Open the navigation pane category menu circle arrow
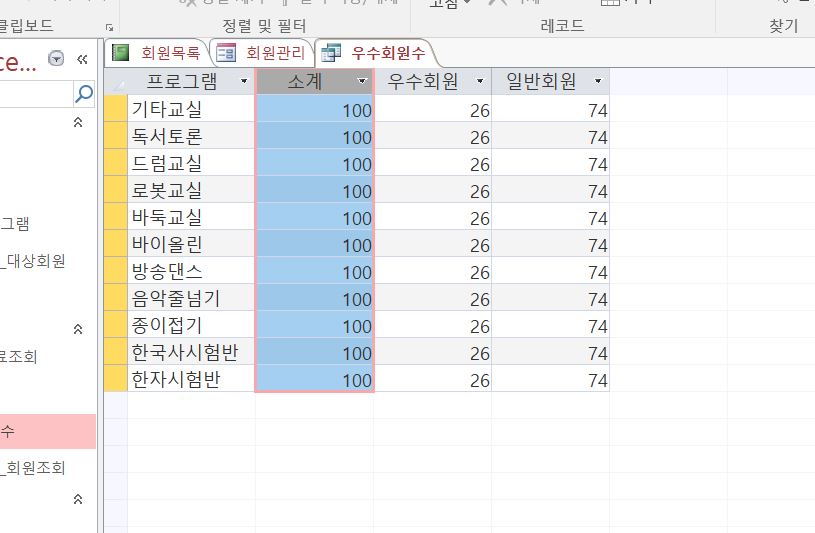Image resolution: width=815 pixels, height=533 pixels. click(57, 59)
